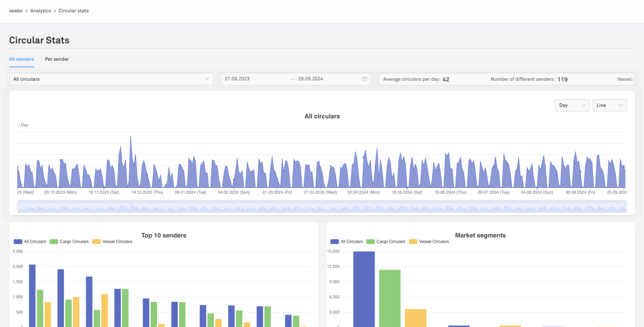
Task: Click the left handle of chart range slider
Action: (x=18, y=207)
